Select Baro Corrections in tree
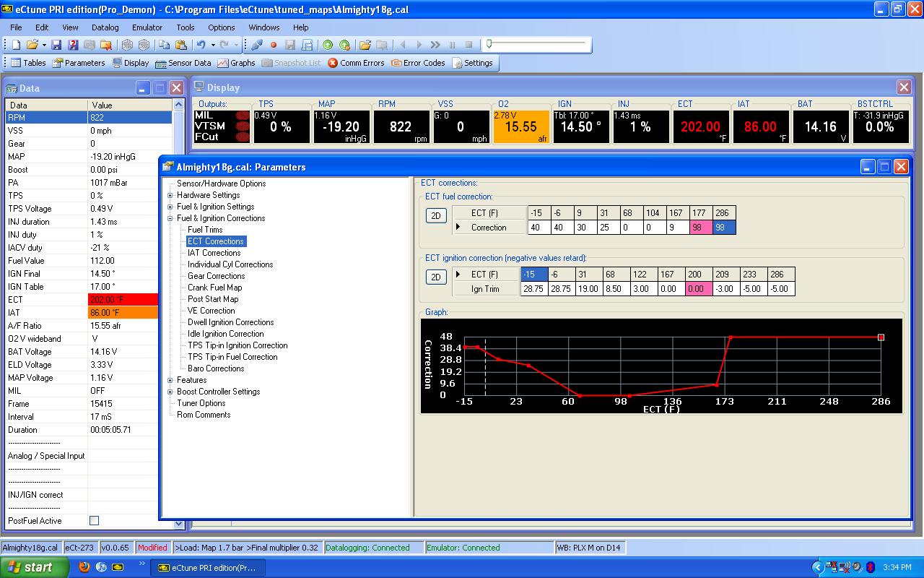Screen dimensions: 924x578 click(216, 368)
